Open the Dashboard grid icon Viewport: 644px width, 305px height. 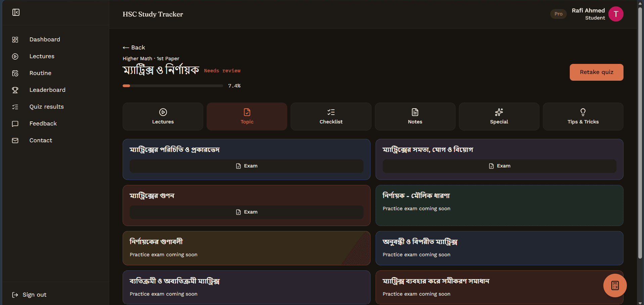pos(15,40)
